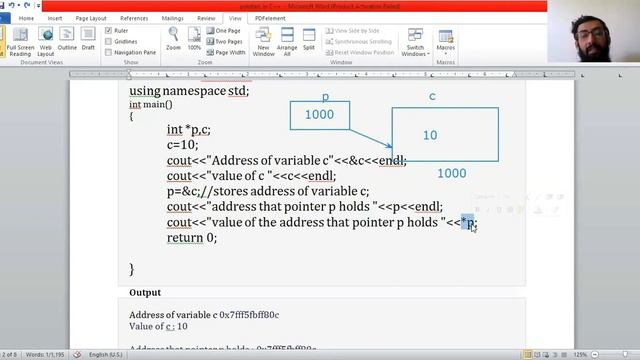
Task: Open the Page Layout tab
Action: (x=91, y=18)
